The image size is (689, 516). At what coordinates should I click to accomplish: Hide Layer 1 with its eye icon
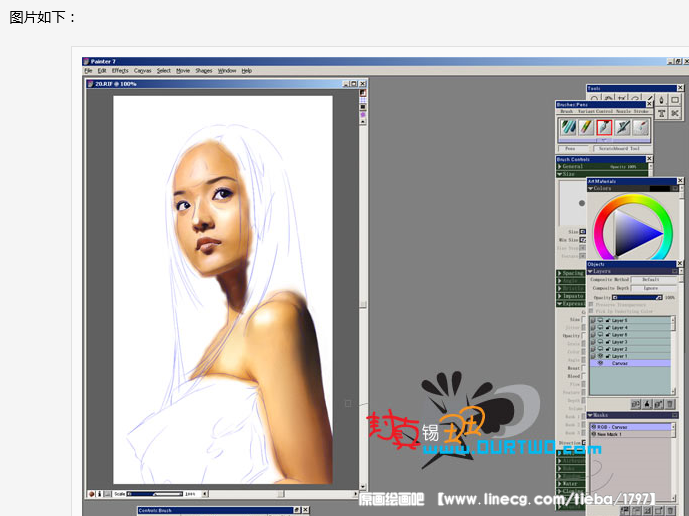click(x=600, y=356)
